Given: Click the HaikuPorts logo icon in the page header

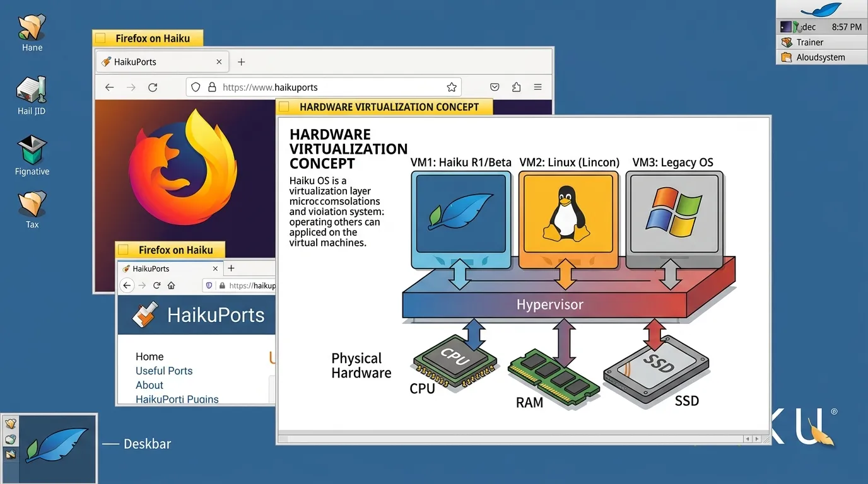Looking at the screenshot, I should click(145, 314).
